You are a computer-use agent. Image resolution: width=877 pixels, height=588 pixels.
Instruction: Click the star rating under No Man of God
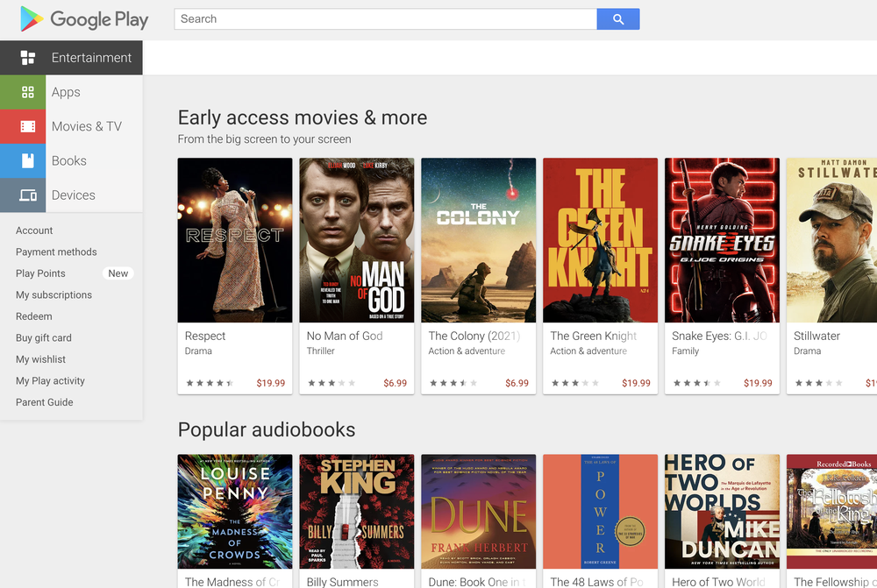click(x=332, y=383)
